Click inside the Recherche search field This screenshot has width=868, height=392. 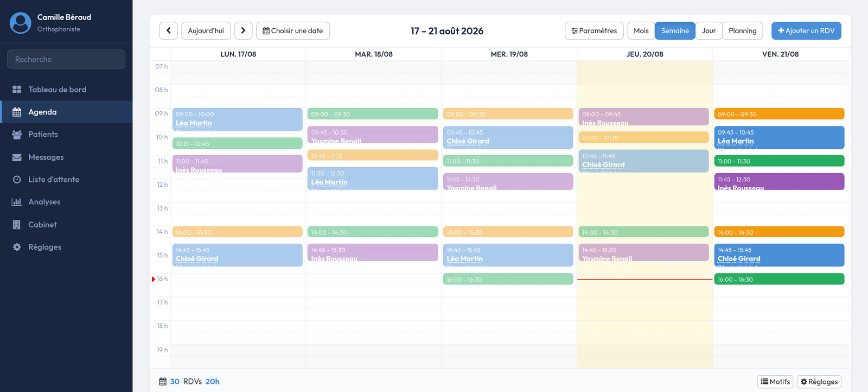[x=66, y=59]
